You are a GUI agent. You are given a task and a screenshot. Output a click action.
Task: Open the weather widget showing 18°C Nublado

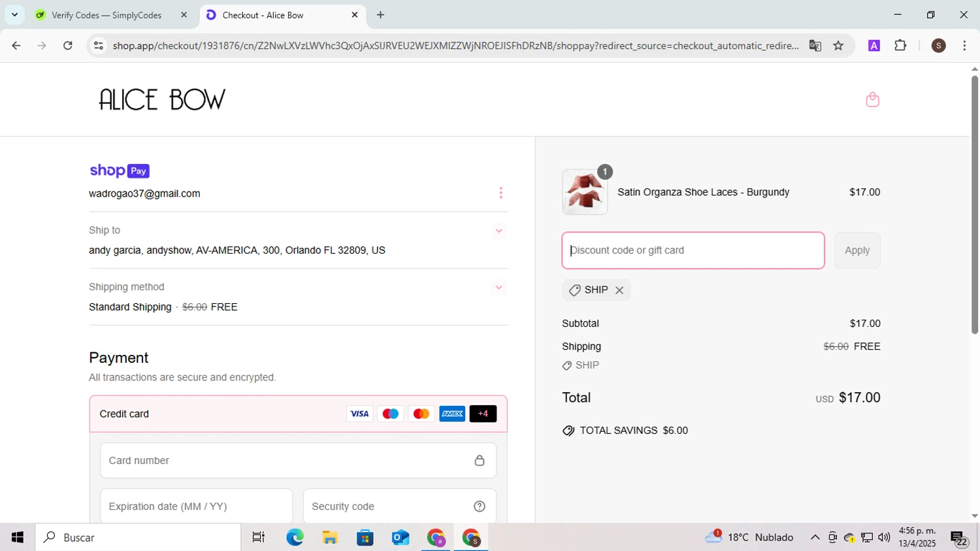pyautogui.click(x=749, y=537)
